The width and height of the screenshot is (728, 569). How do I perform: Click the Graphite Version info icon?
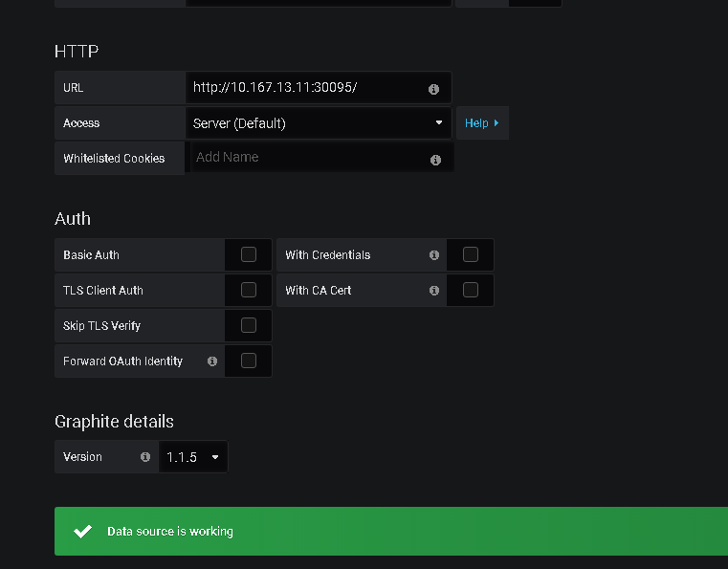pyautogui.click(x=145, y=457)
